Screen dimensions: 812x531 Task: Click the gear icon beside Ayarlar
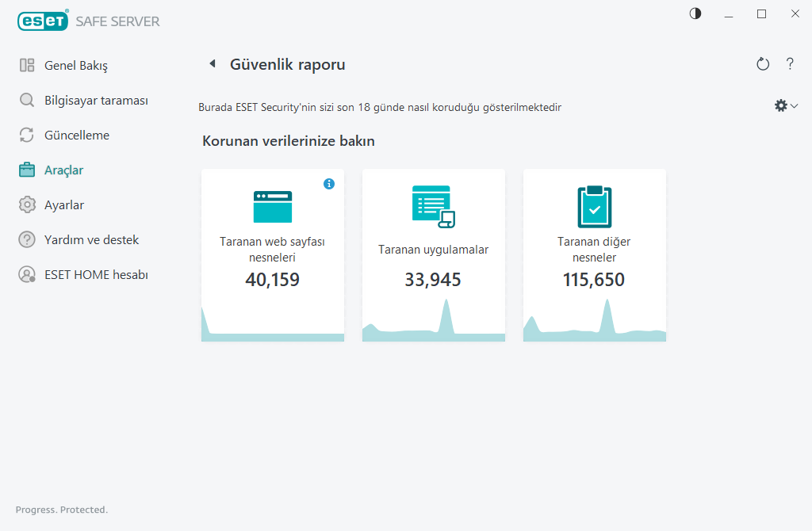[x=27, y=205]
